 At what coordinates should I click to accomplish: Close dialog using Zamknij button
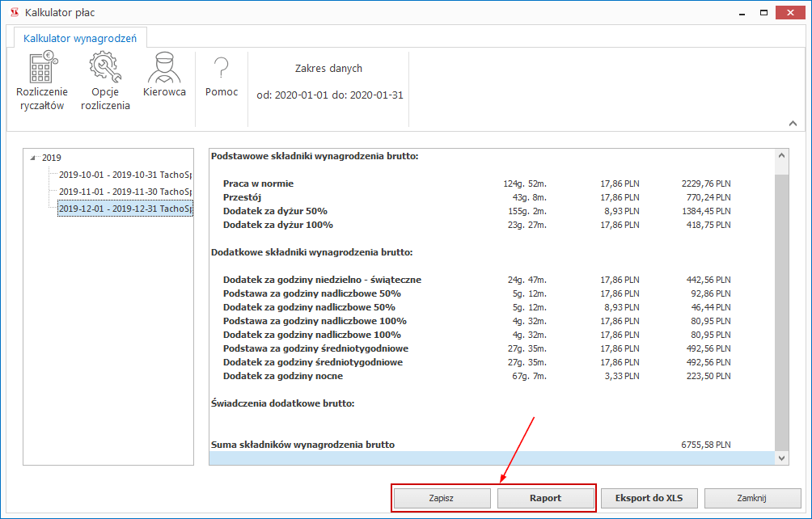(752, 498)
